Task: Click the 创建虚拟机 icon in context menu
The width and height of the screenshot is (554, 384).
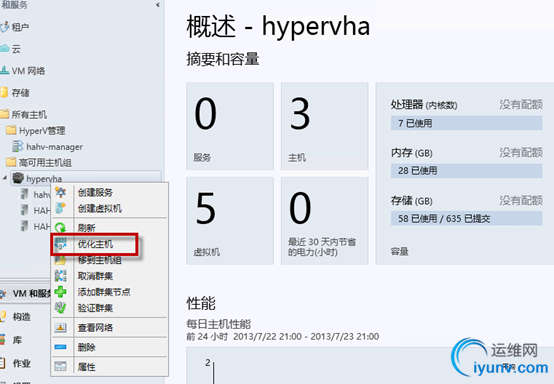Action: tap(60, 208)
